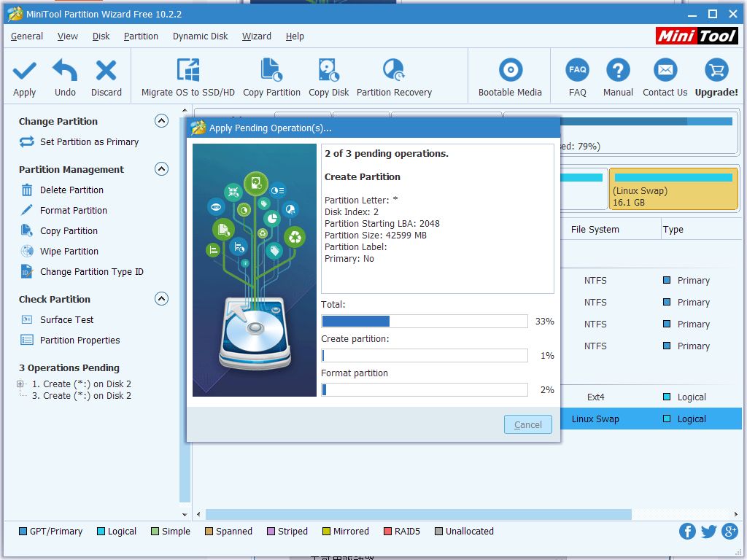Click the sidebar scroll down arrow
747x560 pixels.
[x=185, y=514]
